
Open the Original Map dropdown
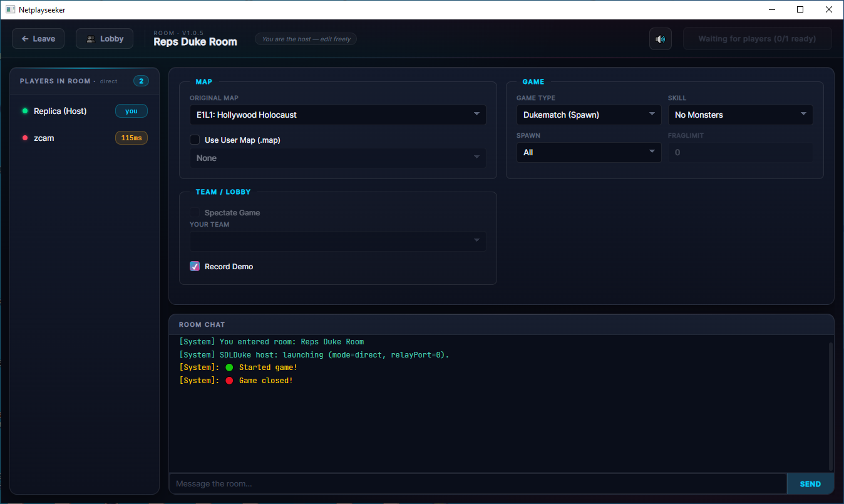338,115
